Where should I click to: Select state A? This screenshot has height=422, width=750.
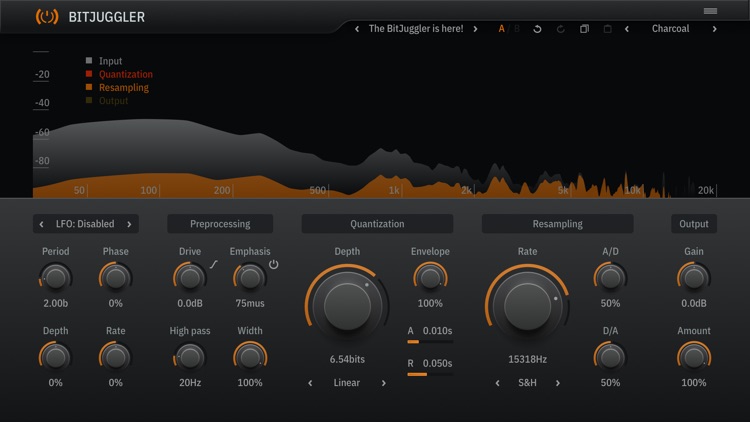(x=501, y=29)
